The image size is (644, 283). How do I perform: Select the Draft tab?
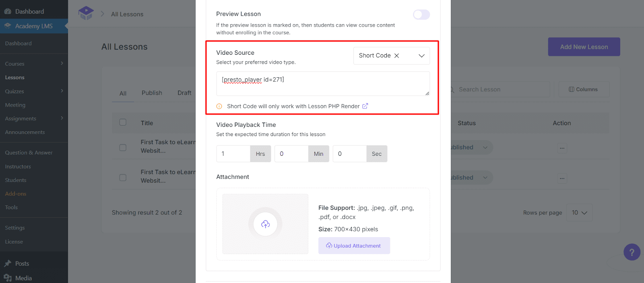(x=184, y=93)
